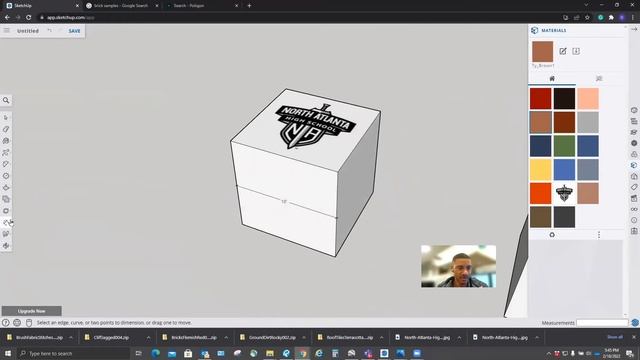Open the SketchUp search tool
640x360 pixels.
[6, 100]
